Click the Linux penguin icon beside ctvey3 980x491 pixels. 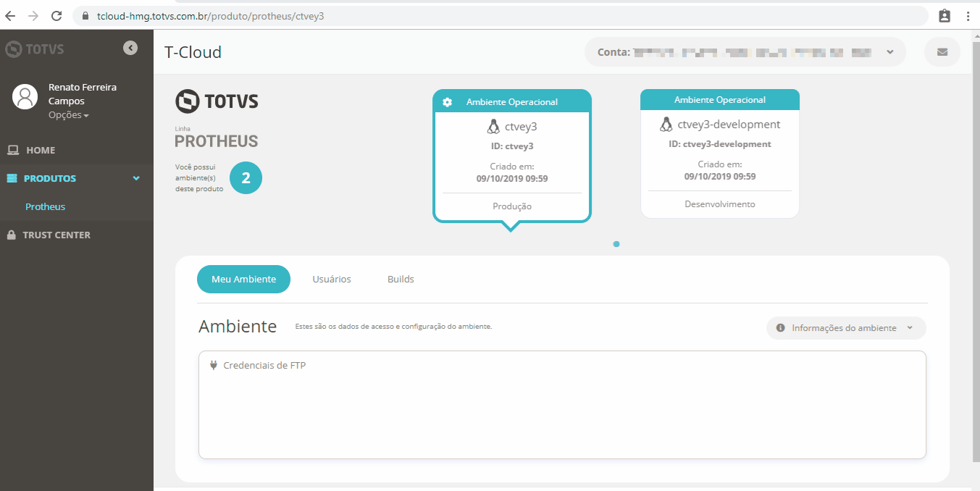pos(494,127)
